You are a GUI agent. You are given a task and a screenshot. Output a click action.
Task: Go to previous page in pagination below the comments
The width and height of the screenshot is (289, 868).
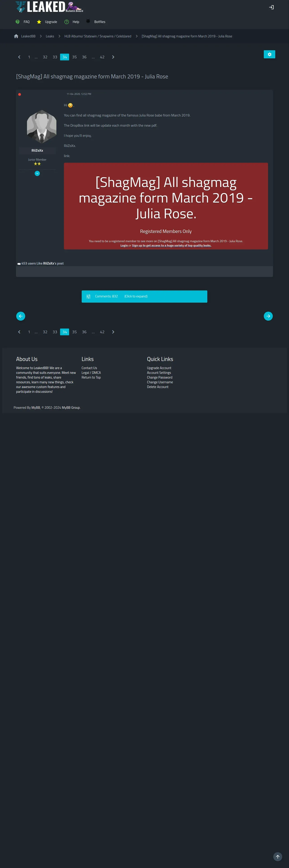19,332
